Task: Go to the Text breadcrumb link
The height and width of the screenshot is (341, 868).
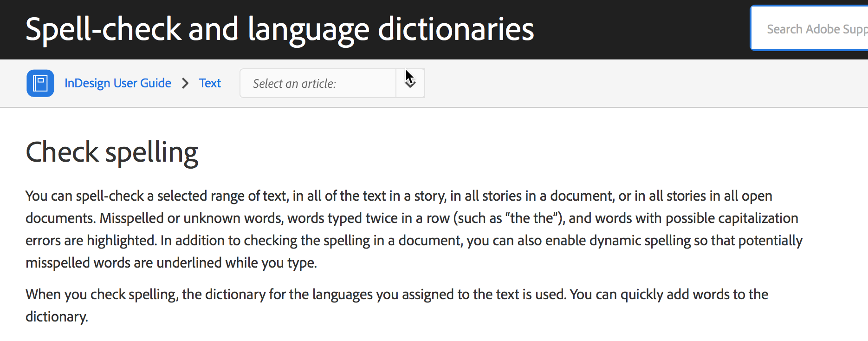Action: (210, 83)
